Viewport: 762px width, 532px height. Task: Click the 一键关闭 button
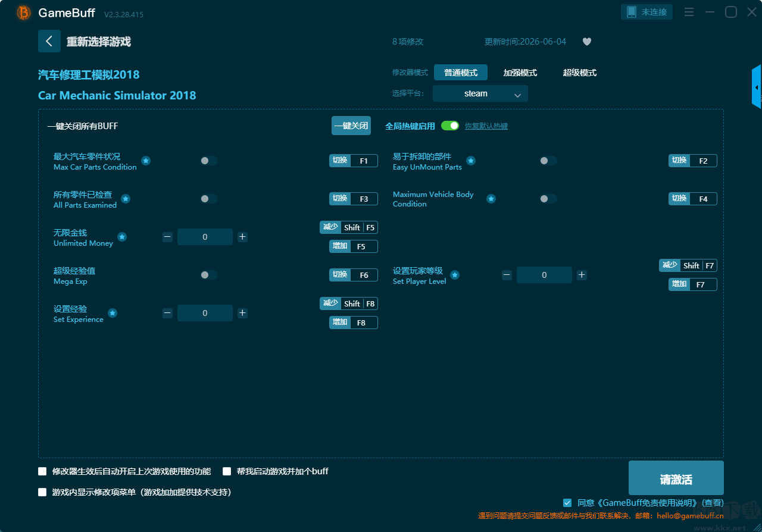(x=351, y=126)
